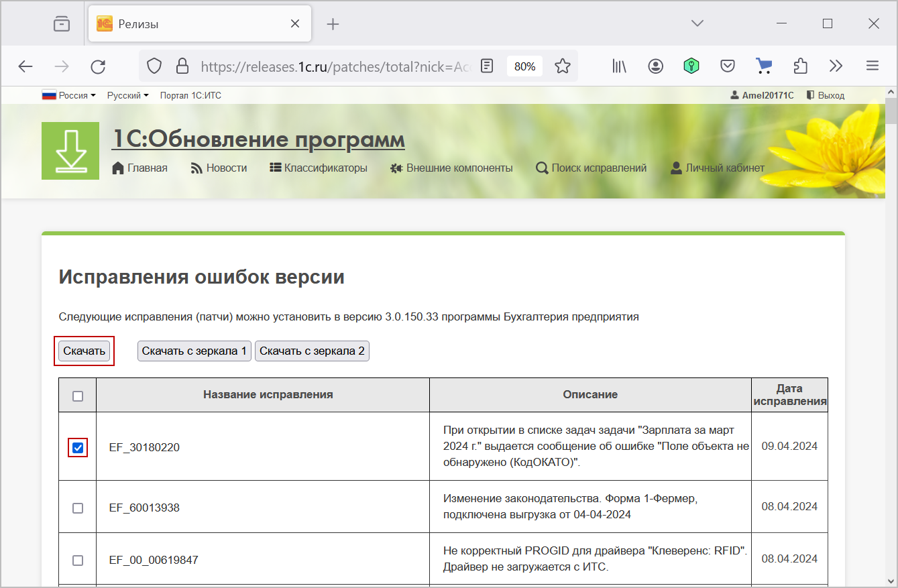Bookmark this page with star icon
The height and width of the screenshot is (588, 898).
point(563,66)
